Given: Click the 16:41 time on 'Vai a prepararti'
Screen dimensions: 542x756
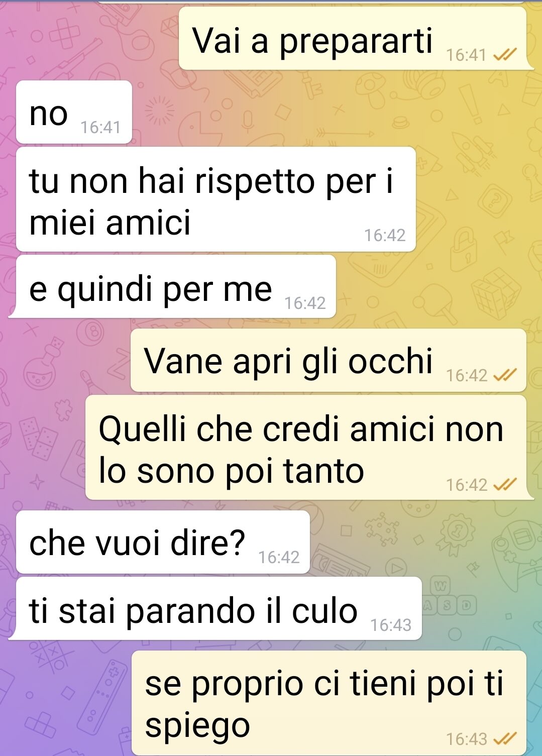Looking at the screenshot, I should pyautogui.click(x=467, y=55).
